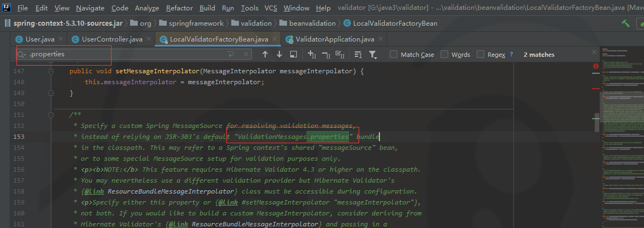644x228 pixels.
Task: Collapse the Javadoc comment fold at line 151
Action: click(x=51, y=115)
